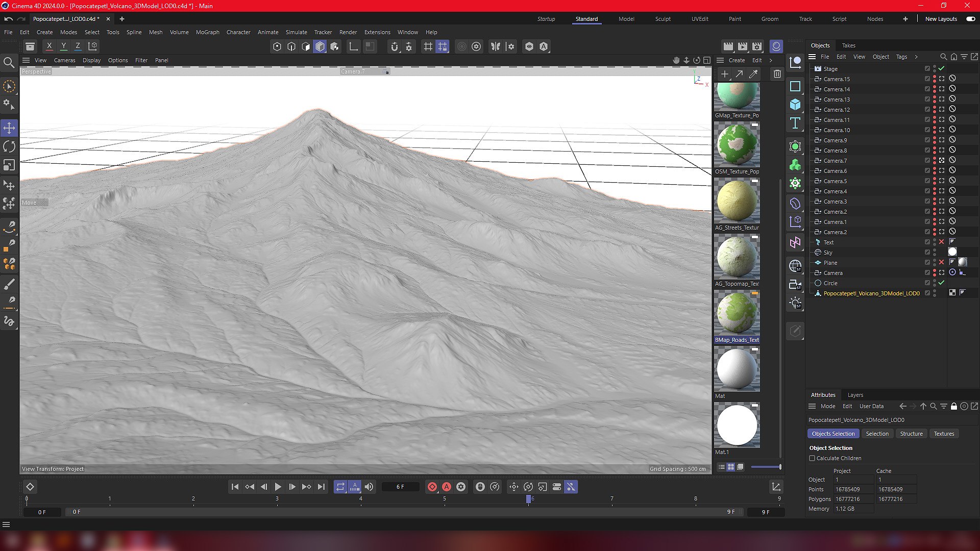Screen dimensions: 980x551
Task: Add a new layout with plus button
Action: [x=905, y=19]
